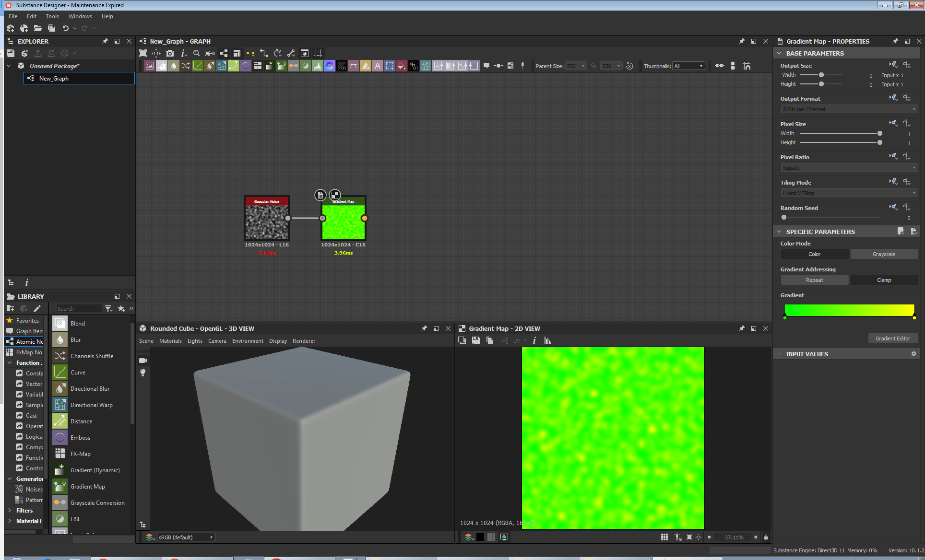
Task: Click the Library search field
Action: tap(79, 308)
